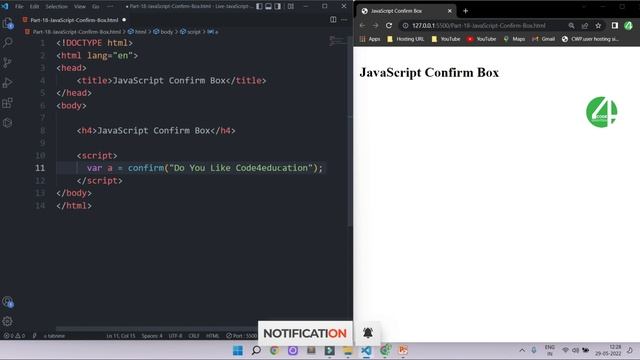Open the browser side panel icon
Viewport: 640px width, 360px height.
tap(615, 25)
